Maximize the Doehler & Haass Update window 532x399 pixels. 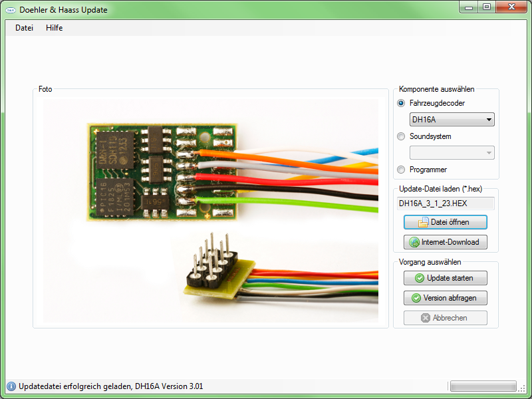tap(487, 7)
